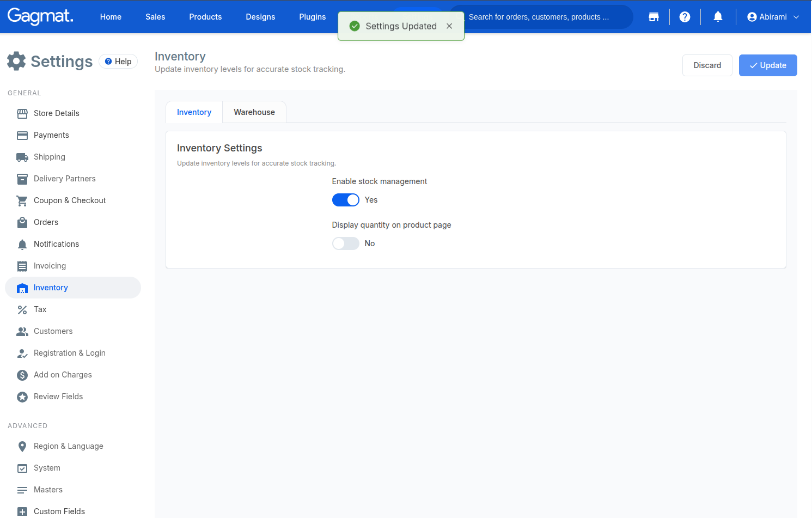The image size is (812, 518).
Task: Go to Notifications settings
Action: [73, 244]
